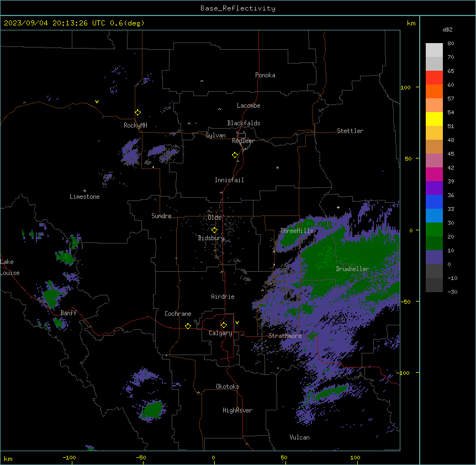Click the yellow diamond marker below RedDeer
Image resolution: width=476 pixels, height=465 pixels.
click(x=235, y=155)
